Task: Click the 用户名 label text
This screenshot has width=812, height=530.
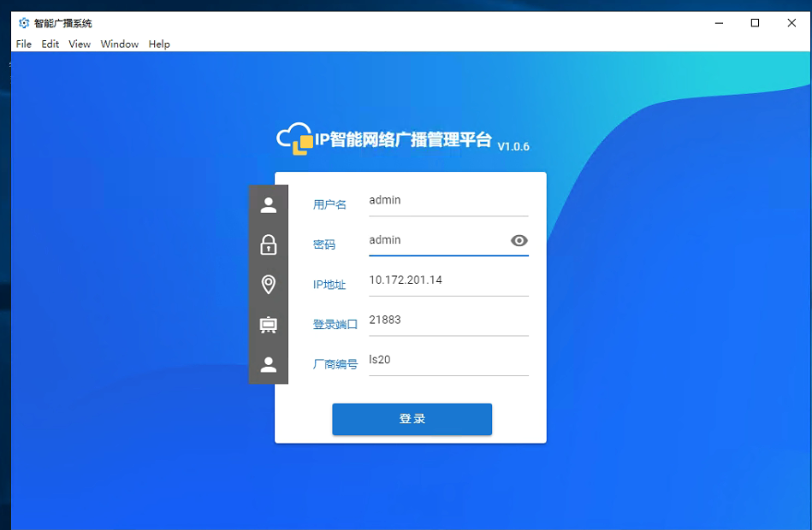Action: (329, 204)
